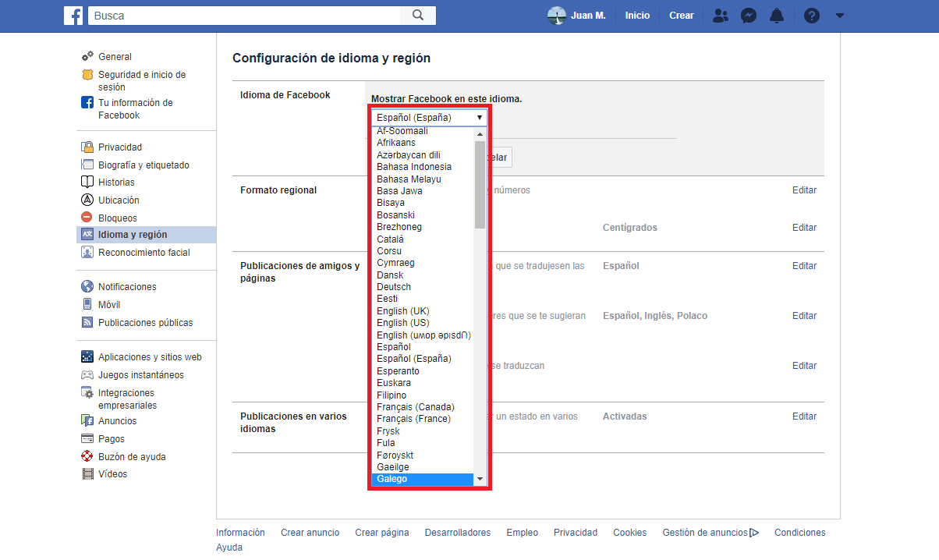Open the Español (España) language combo box

[x=429, y=117]
